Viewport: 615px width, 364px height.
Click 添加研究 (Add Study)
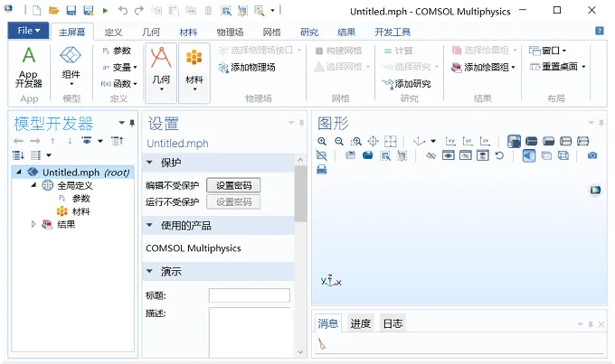pyautogui.click(x=406, y=83)
